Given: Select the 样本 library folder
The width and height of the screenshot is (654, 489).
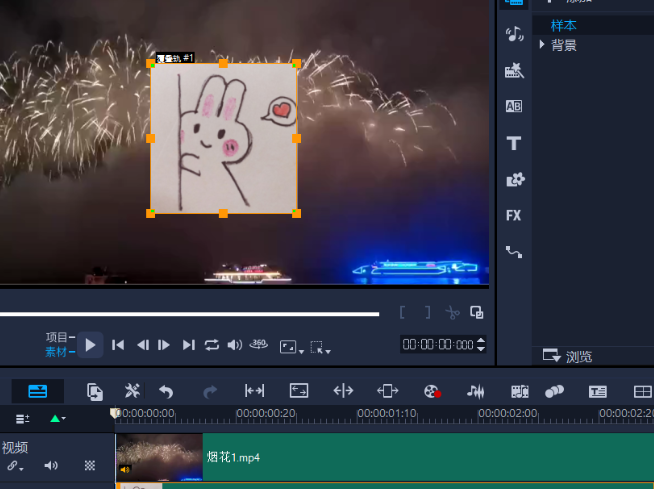Looking at the screenshot, I should 563,25.
